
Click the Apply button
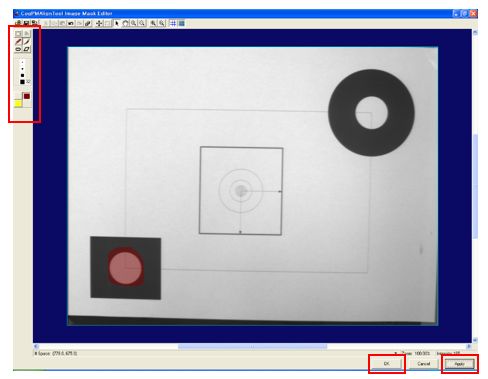pos(460,364)
